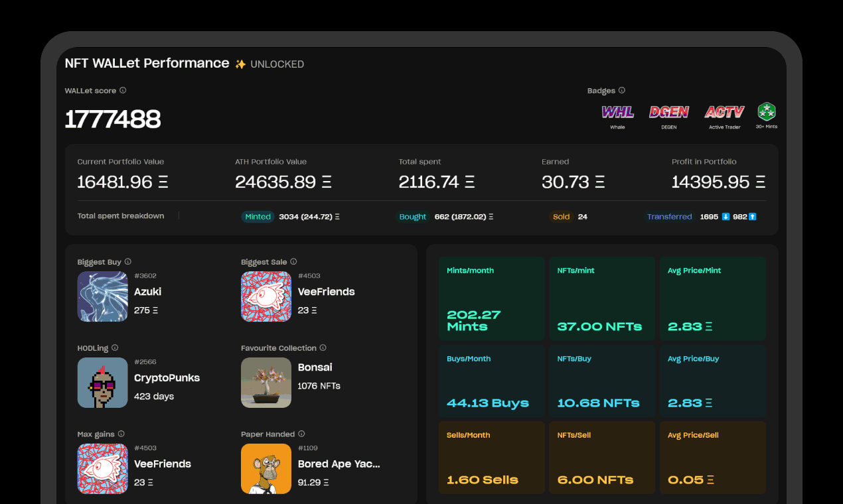Click the VeeFriends name under Max gains

tap(163, 464)
